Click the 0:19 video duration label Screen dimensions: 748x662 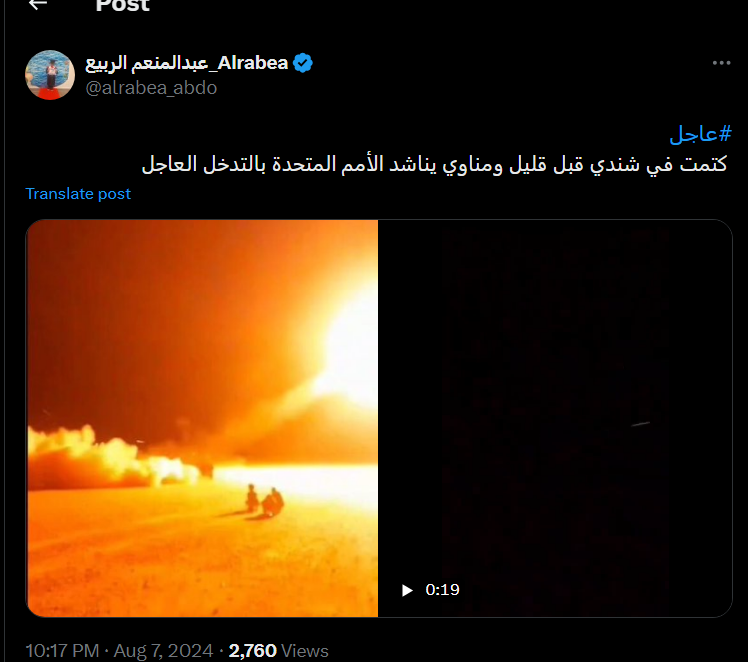442,590
